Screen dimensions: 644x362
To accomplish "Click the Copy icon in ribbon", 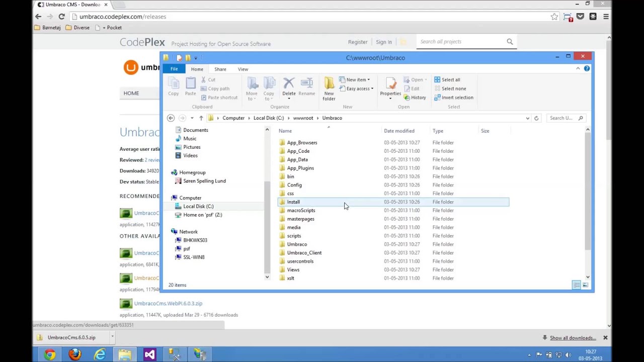I will (173, 86).
